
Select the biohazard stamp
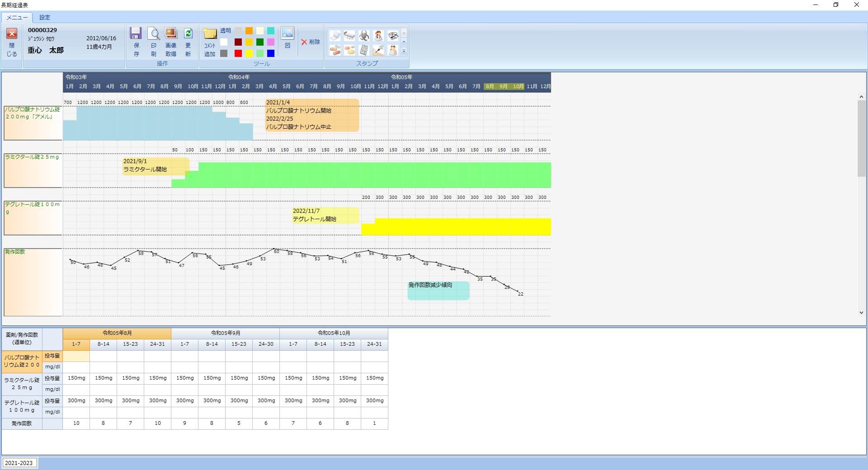364,36
